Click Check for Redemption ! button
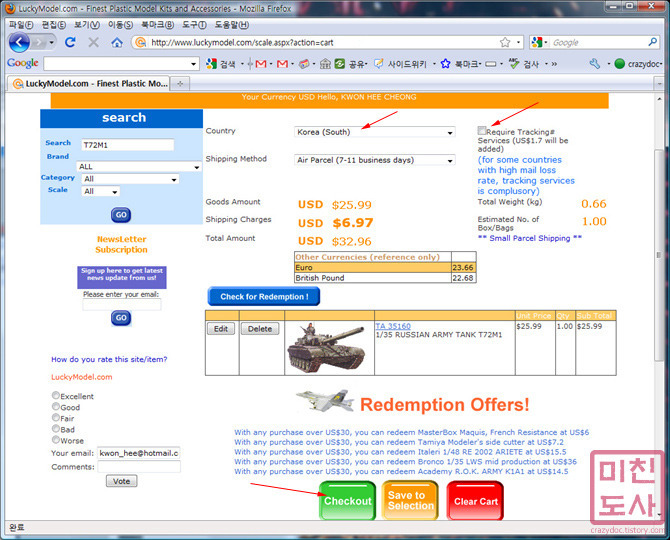Viewport: 670px width, 540px height. (264, 296)
